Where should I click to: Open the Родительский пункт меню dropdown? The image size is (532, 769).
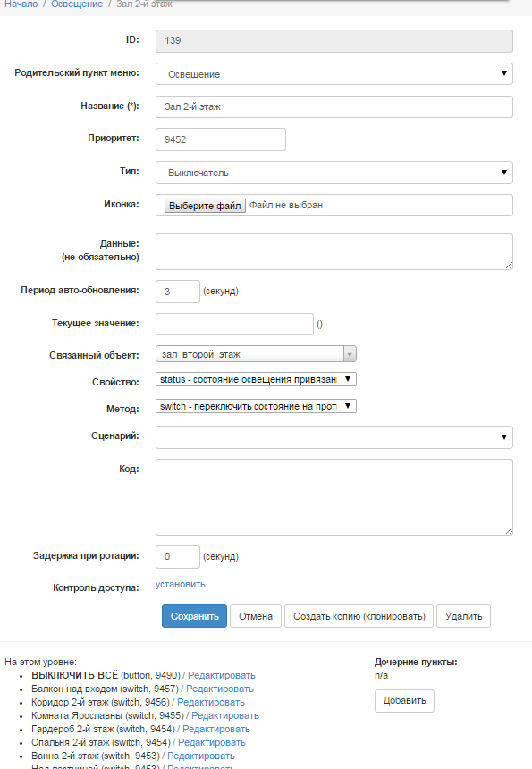click(334, 74)
